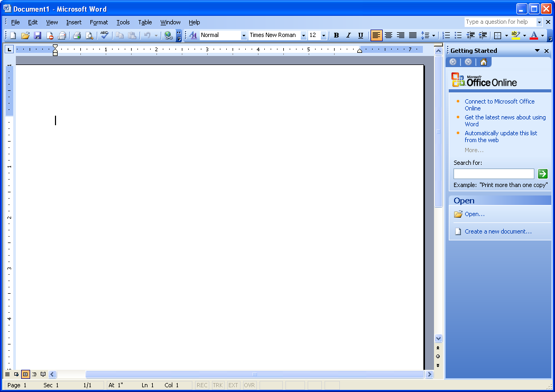Click the E-mail toolbar icon
555x392 pixels.
tap(62, 35)
